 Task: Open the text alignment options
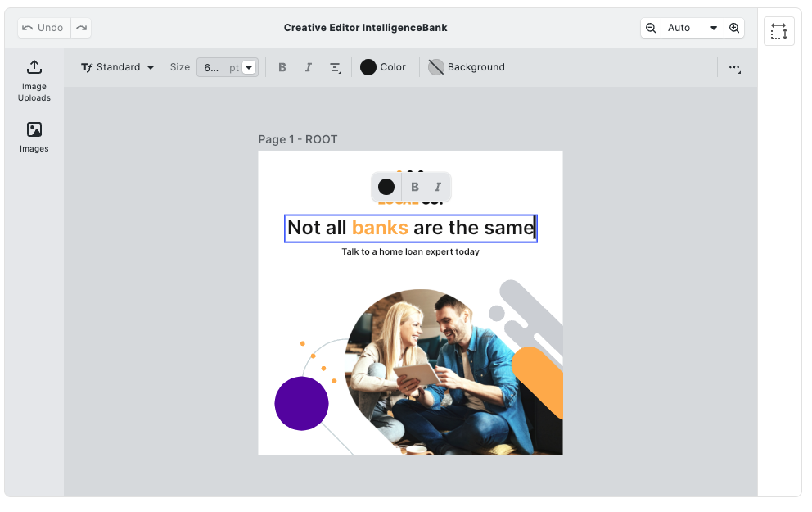336,67
